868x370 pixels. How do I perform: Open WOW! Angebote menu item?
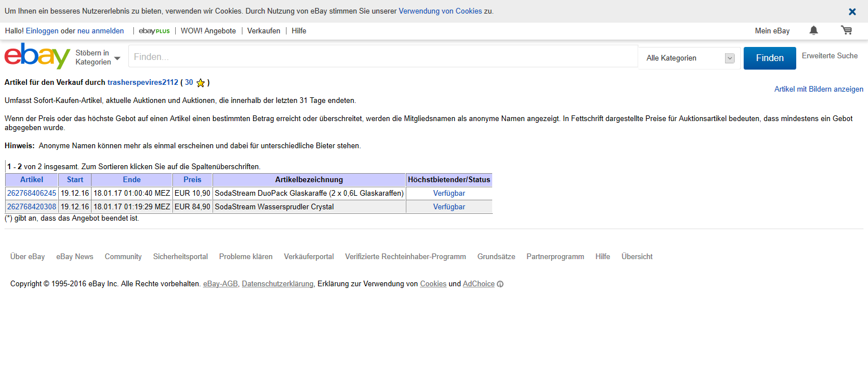(209, 31)
